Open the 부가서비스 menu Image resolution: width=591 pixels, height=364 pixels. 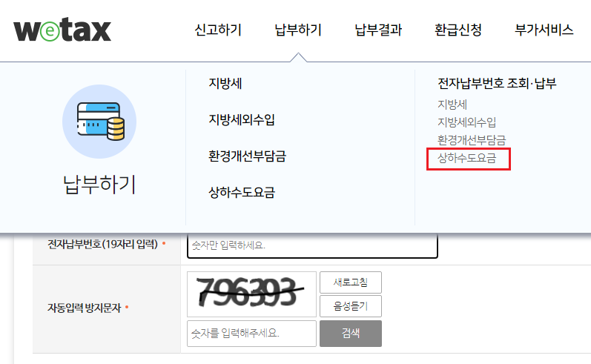544,30
